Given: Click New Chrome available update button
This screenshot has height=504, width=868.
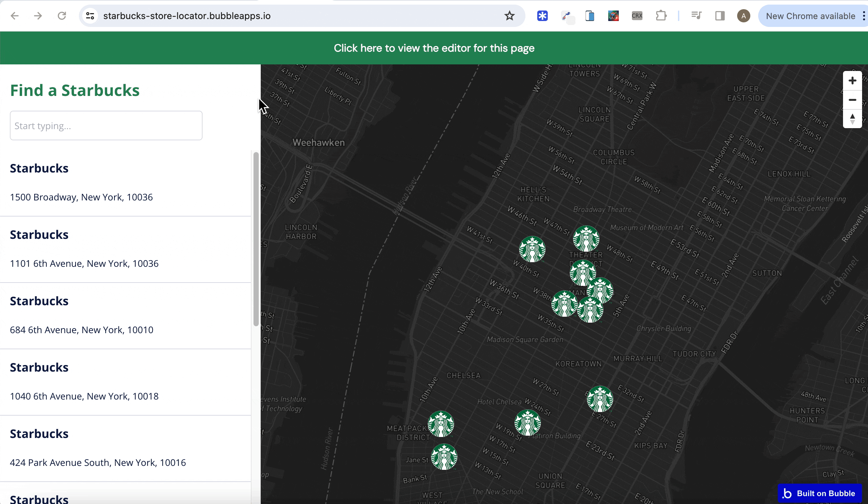Looking at the screenshot, I should coord(810,16).
